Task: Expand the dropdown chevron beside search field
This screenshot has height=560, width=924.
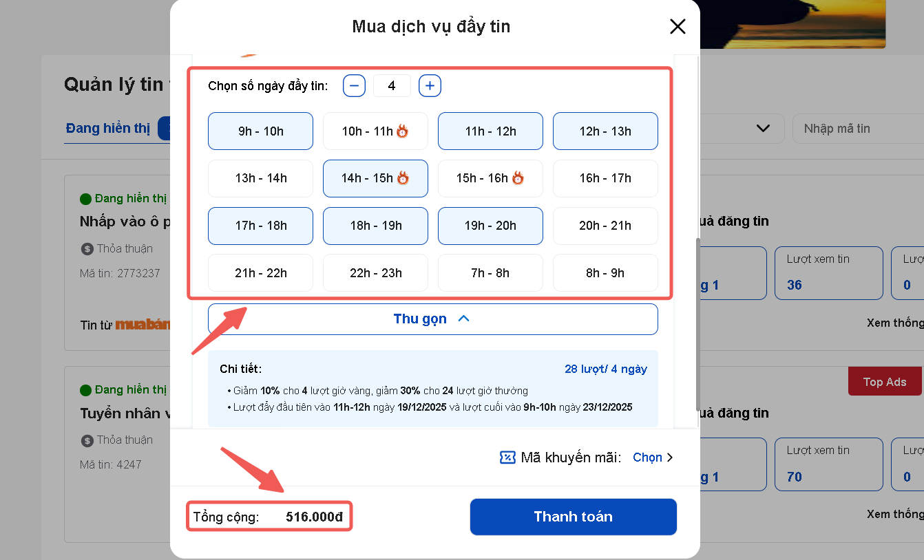Action: 762,129
